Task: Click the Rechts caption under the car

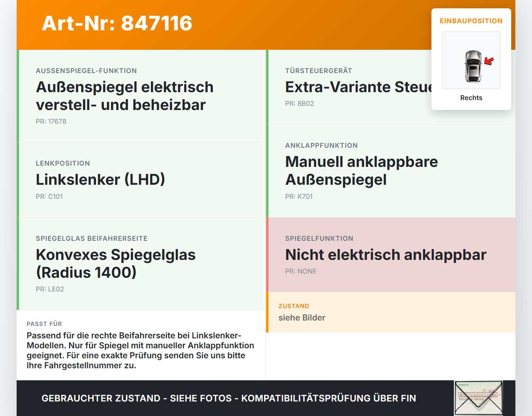Action: (471, 98)
